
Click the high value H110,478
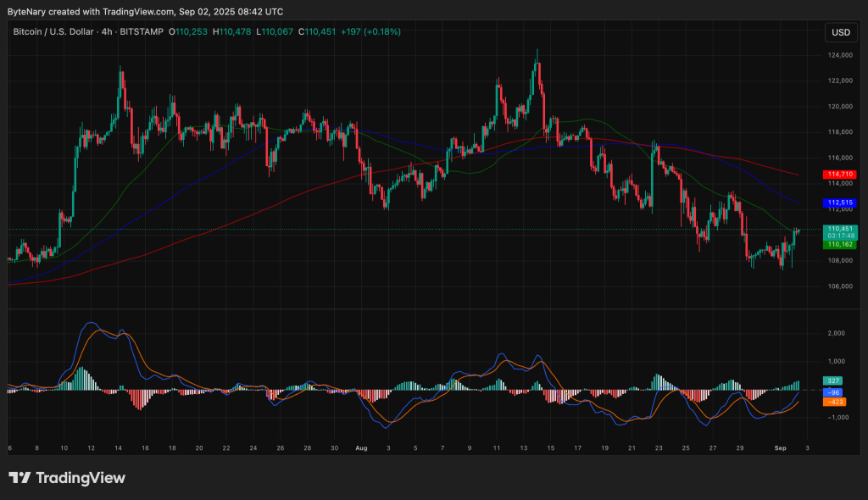[231, 31]
